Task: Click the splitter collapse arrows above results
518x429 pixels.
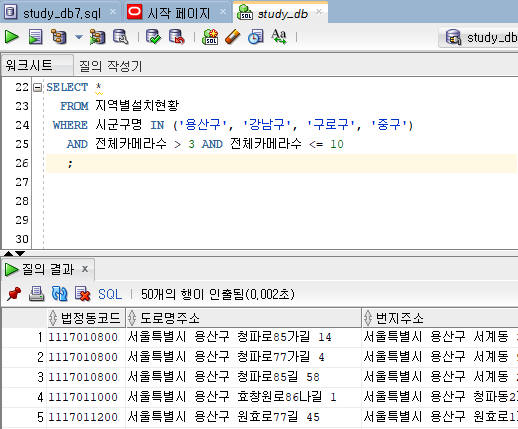Action: [x=14, y=254]
